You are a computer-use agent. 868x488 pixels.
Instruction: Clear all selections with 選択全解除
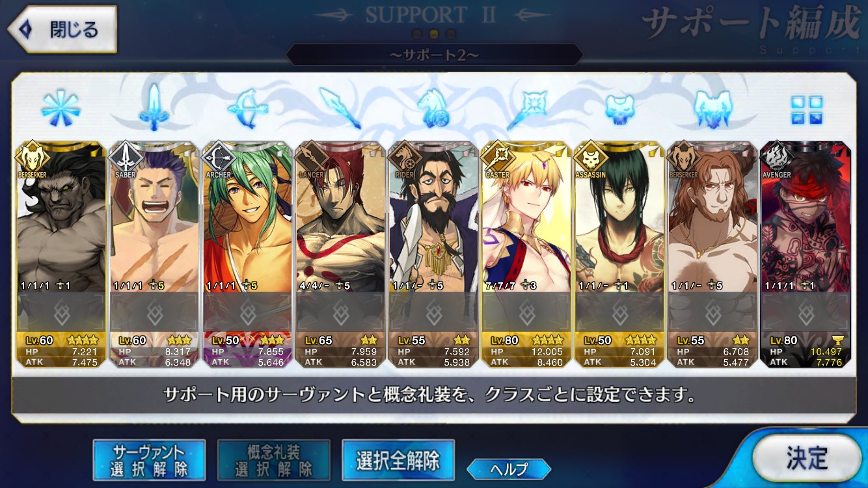point(398,460)
